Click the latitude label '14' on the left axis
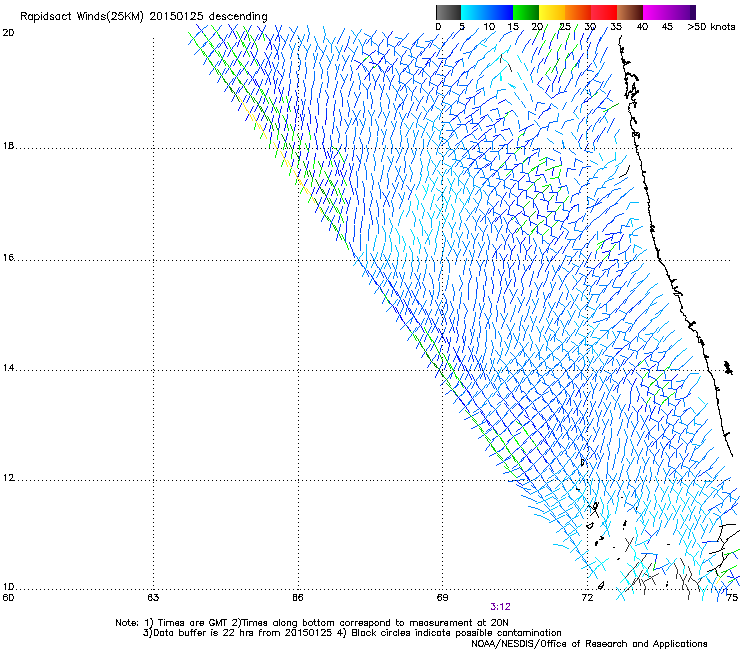The width and height of the screenshot is (740, 650). tap(8, 368)
